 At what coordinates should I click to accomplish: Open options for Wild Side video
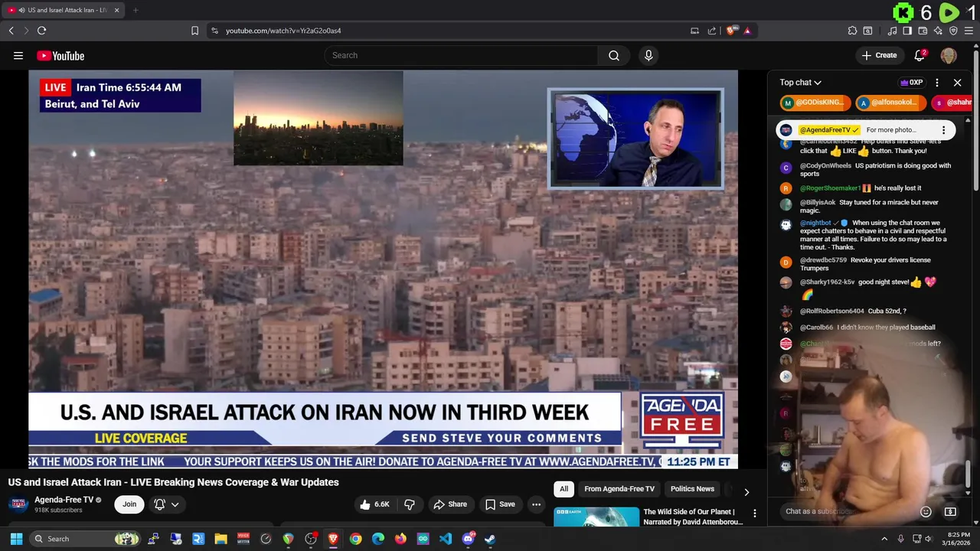[754, 514]
